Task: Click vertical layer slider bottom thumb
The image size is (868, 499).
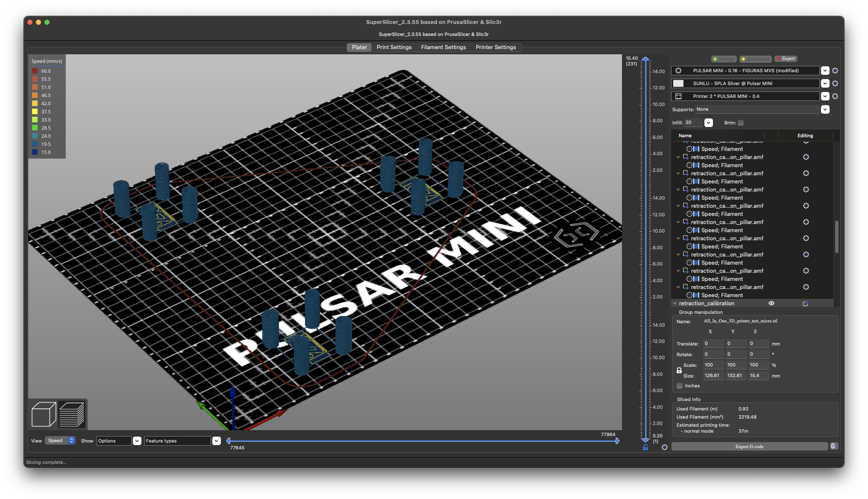Action: coord(645,440)
